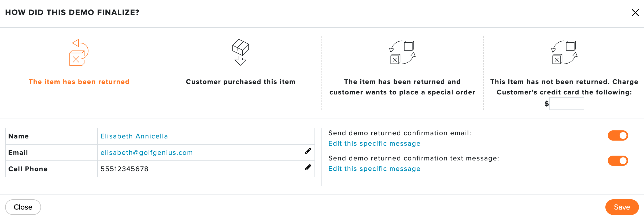Open Edit this specific message for text
This screenshot has height=220, width=644.
point(374,169)
